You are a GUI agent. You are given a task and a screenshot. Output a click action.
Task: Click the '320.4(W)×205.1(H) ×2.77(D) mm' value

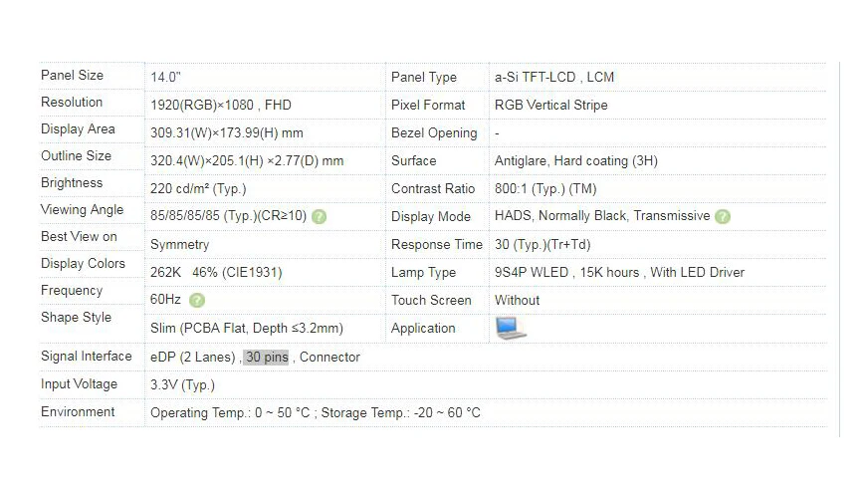coord(247,161)
